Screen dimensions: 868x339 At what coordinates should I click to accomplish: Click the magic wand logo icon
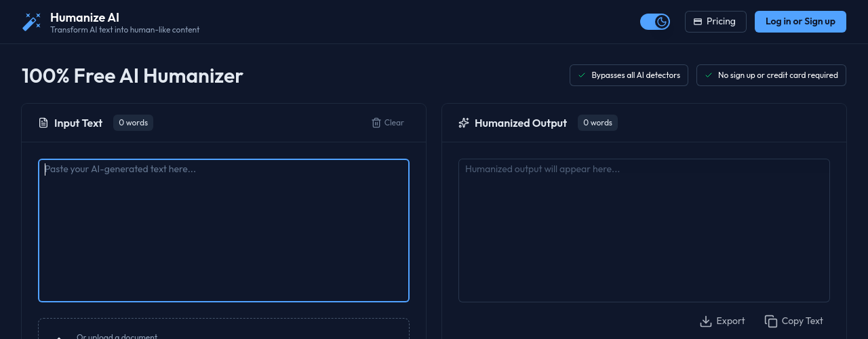click(31, 22)
